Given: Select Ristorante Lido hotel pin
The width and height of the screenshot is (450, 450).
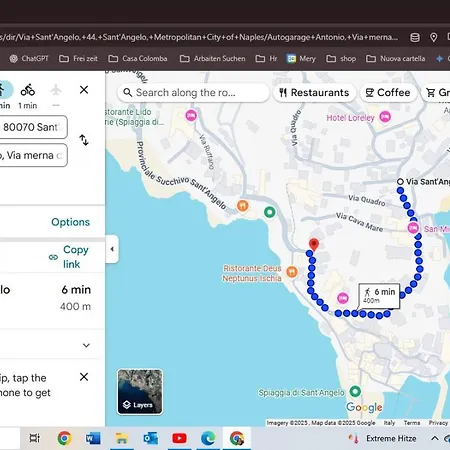Looking at the screenshot, I should pyautogui.click(x=191, y=116).
